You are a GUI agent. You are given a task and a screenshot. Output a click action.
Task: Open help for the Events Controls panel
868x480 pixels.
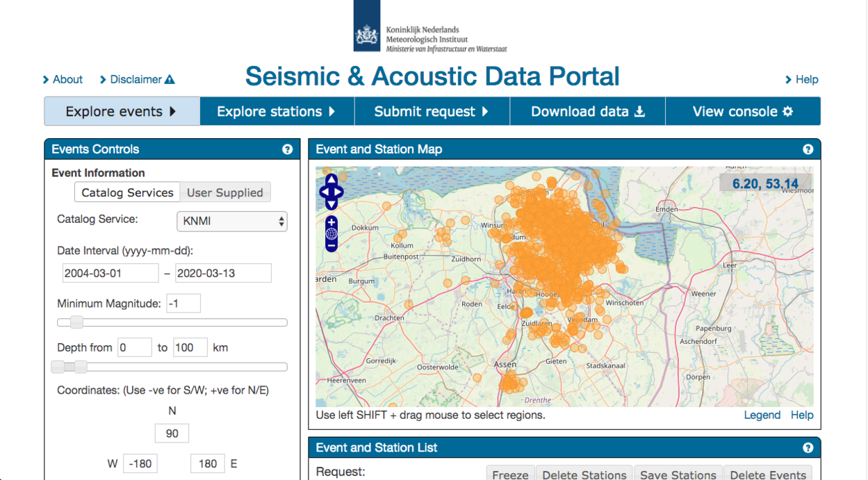point(287,149)
